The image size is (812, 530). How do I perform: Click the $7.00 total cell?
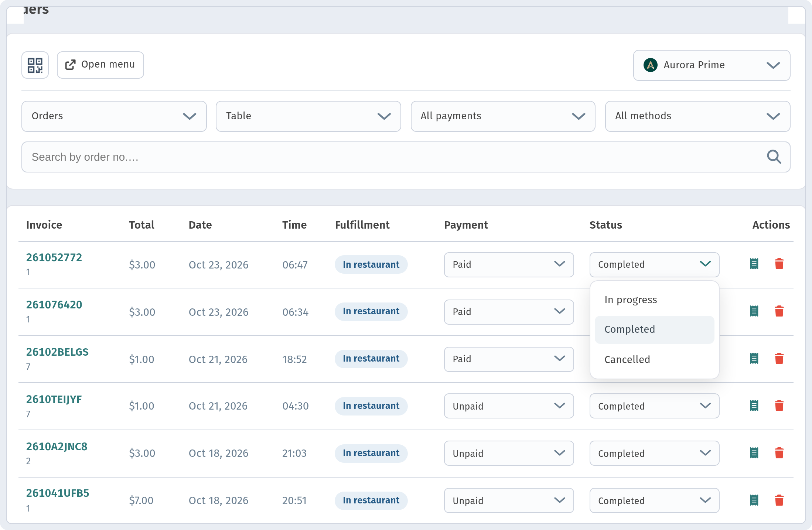click(x=141, y=500)
